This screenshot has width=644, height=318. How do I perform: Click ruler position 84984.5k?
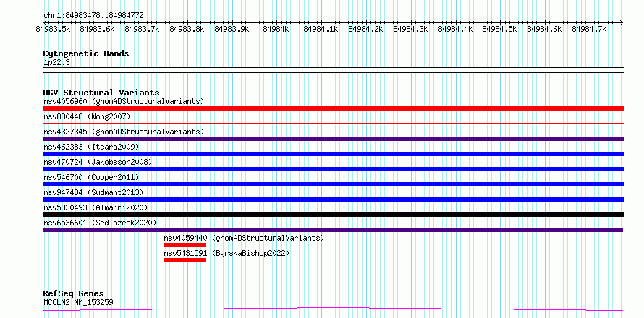pos(500,29)
